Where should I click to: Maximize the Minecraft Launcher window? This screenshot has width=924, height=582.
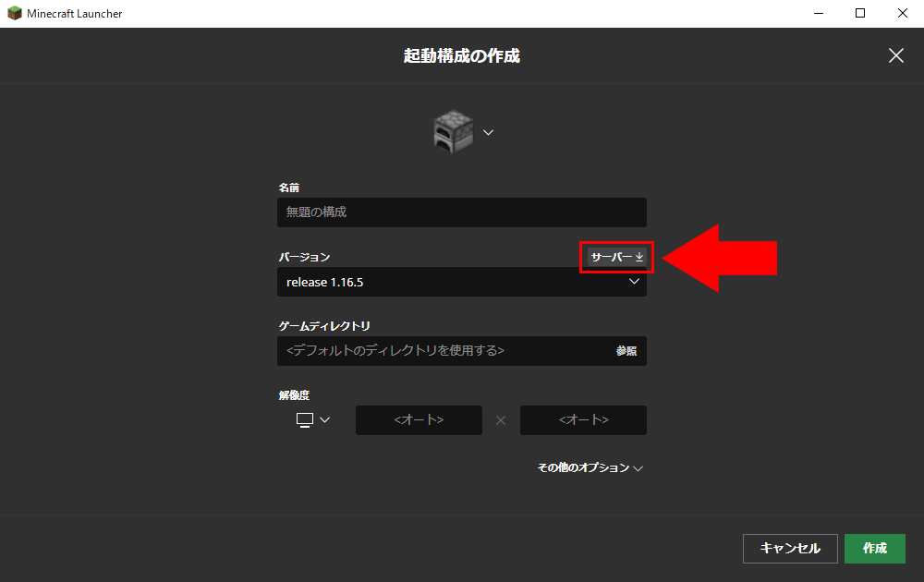point(860,13)
